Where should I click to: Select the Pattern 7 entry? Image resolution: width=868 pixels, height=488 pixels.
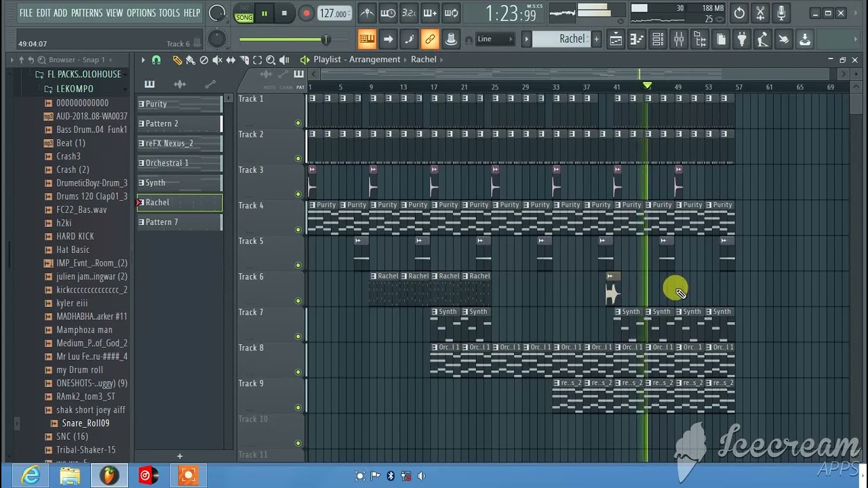[x=180, y=222]
